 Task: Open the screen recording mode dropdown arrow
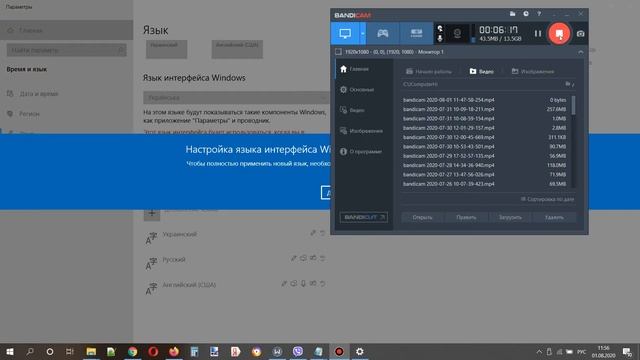[363, 33]
